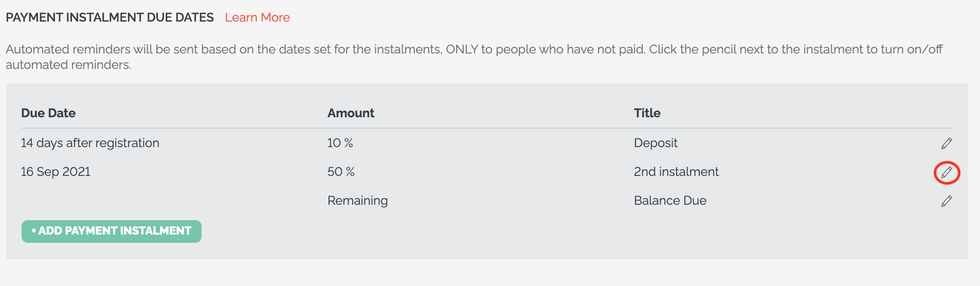
Task: Click the Due Date column header
Action: [48, 113]
